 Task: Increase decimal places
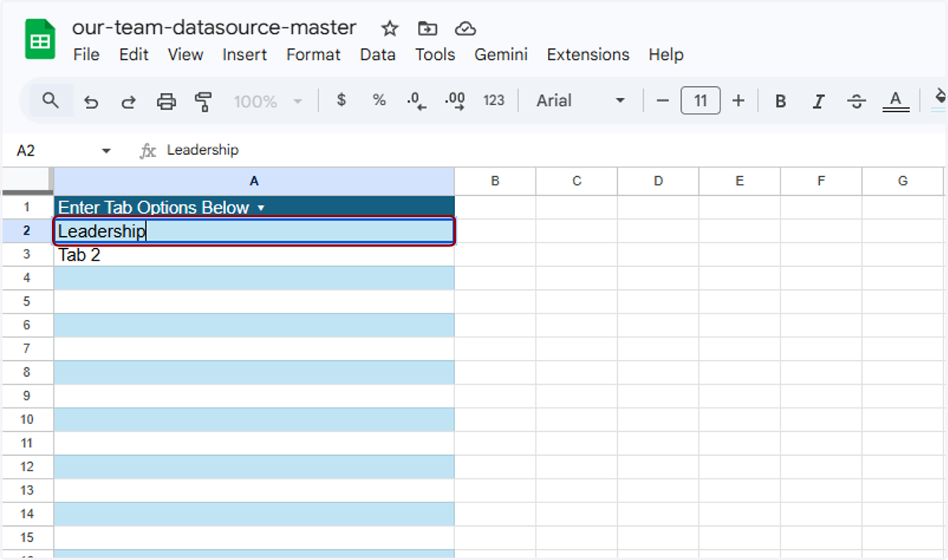tap(455, 101)
